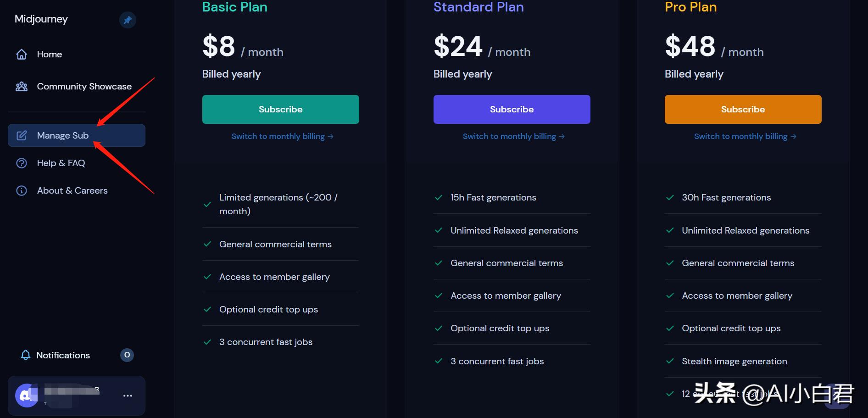Switch Basic Plan to monthly billing
The width and height of the screenshot is (868, 418).
point(282,136)
